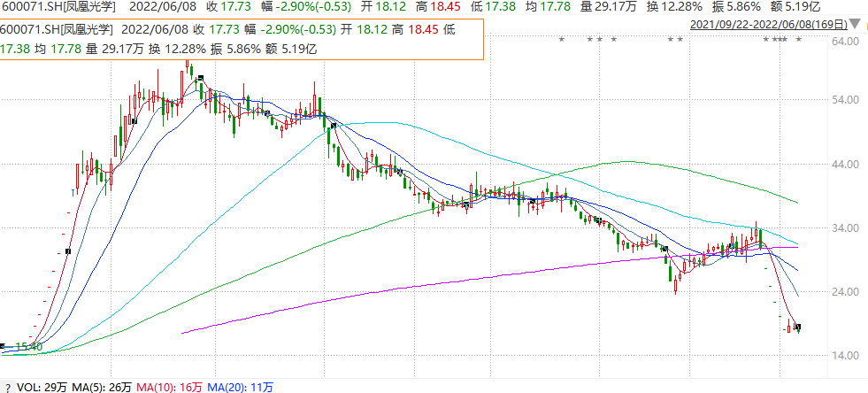Screen dimensions: 868x393
Task: Expand the gray triangle beside the date range
Action: (x=856, y=25)
